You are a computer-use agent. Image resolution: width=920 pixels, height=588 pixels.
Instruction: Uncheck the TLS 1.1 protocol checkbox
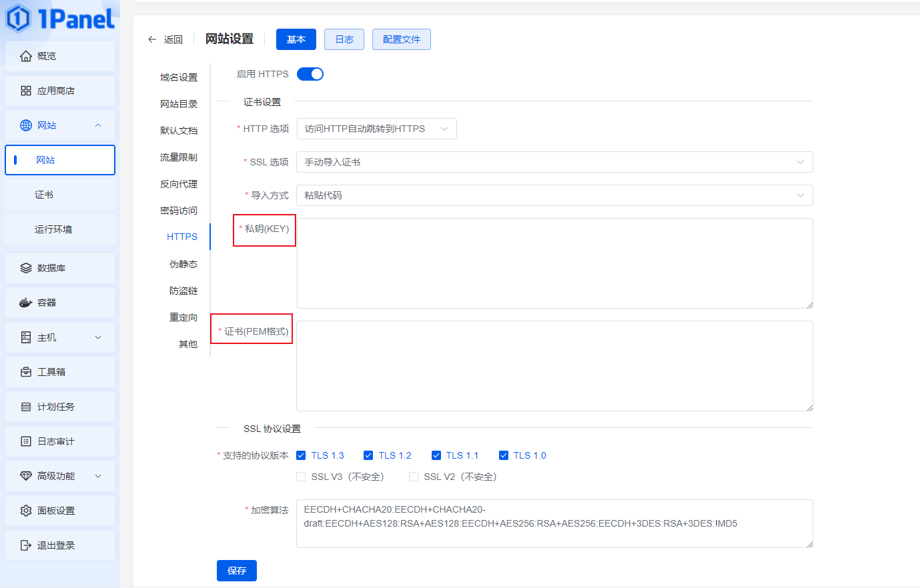click(x=436, y=455)
